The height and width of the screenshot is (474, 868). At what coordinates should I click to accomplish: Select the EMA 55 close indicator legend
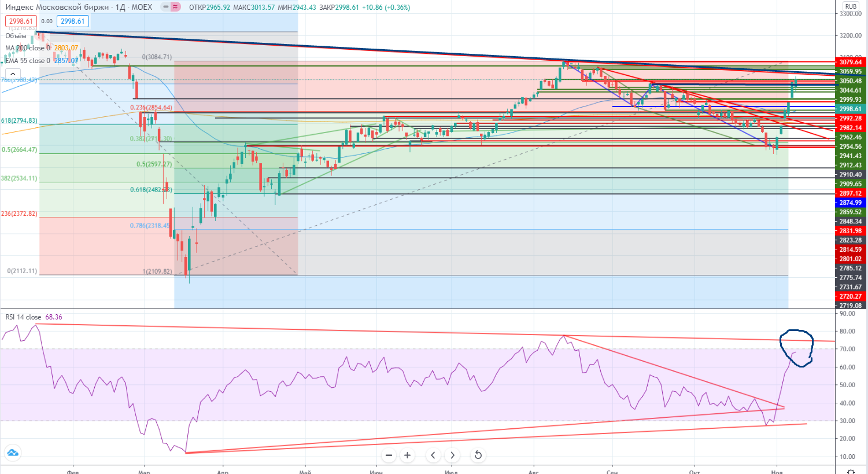pos(27,61)
